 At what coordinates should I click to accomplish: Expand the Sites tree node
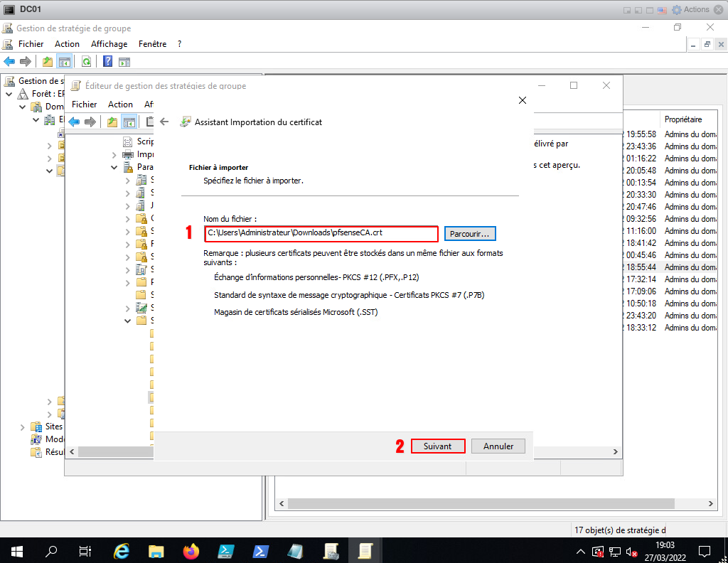pyautogui.click(x=23, y=427)
